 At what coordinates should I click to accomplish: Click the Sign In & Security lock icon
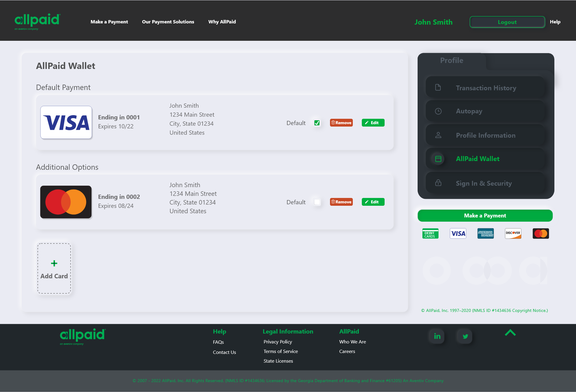point(438,183)
